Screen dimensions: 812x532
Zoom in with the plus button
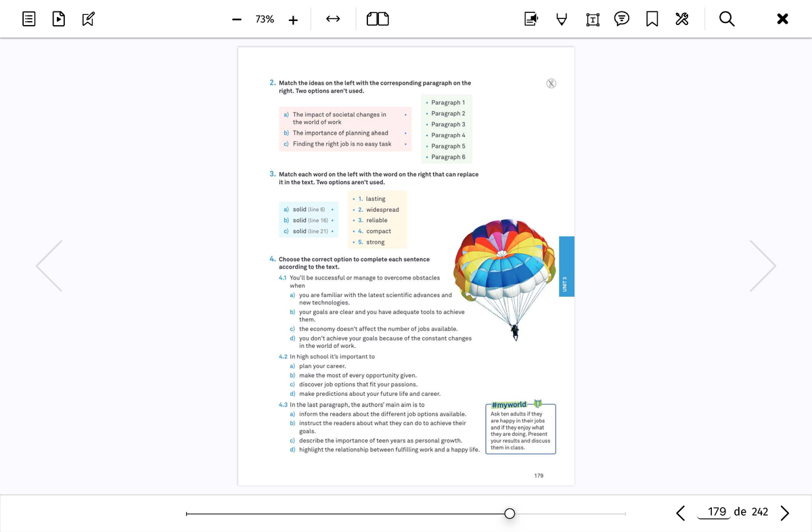pos(293,20)
